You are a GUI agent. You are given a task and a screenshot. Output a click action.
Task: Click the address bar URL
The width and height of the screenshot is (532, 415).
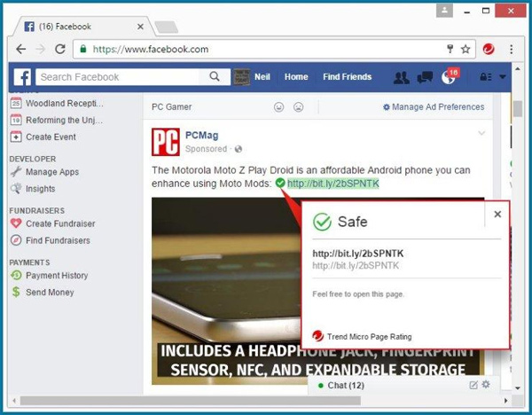151,49
